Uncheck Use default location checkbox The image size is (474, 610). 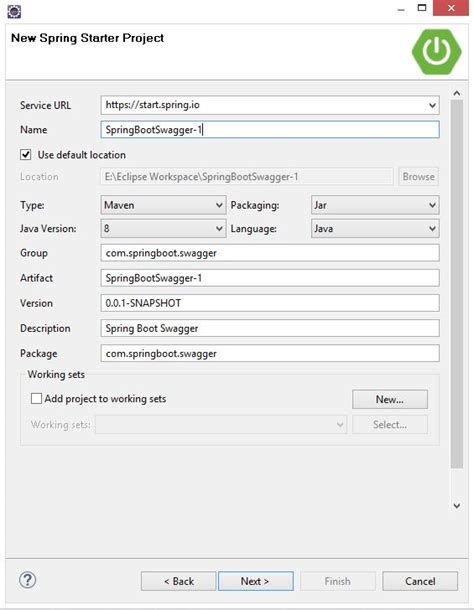[26, 154]
